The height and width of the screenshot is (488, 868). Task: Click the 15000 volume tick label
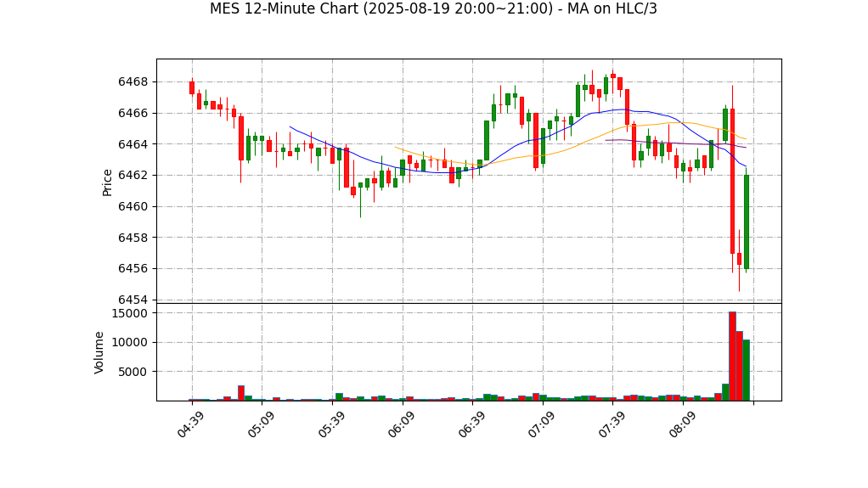tap(130, 313)
